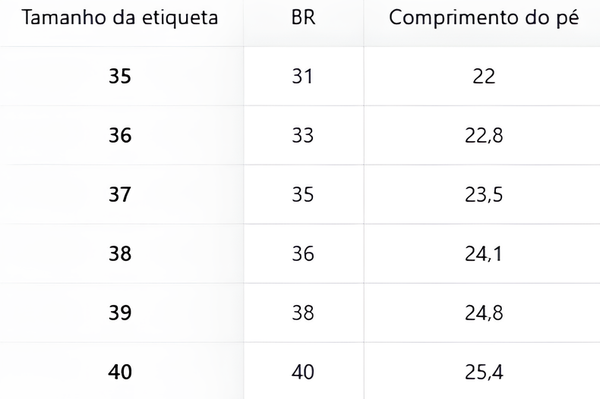The height and width of the screenshot is (399, 600).
Task: Click BR value 31
Action: (303, 76)
